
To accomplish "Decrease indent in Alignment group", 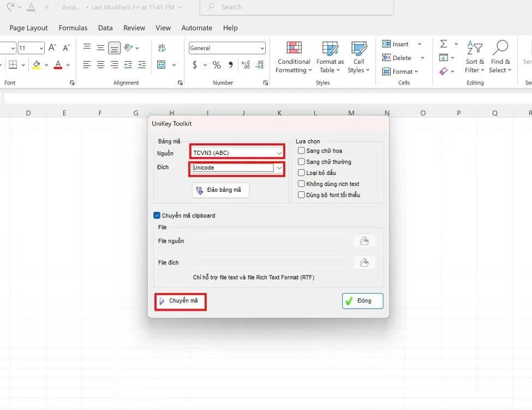I will click(128, 64).
